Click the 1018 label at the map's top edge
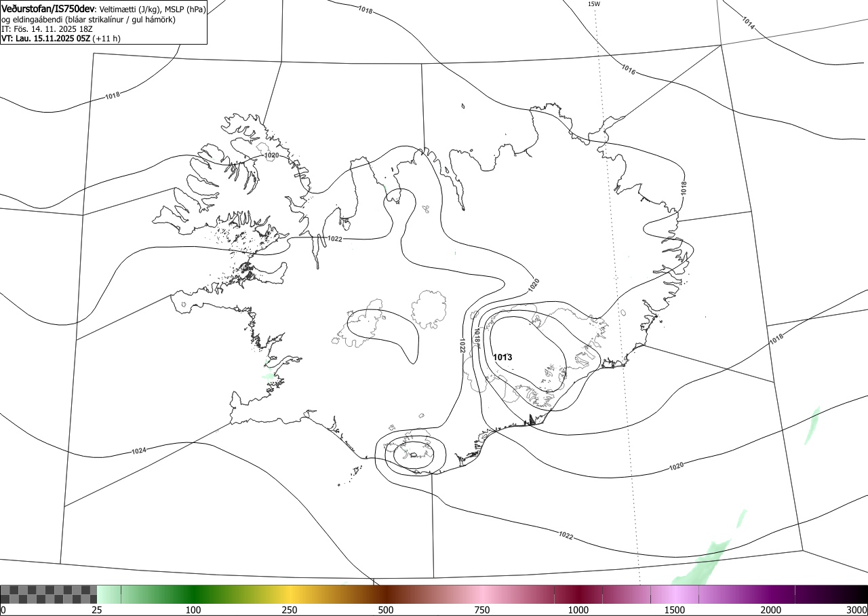The image size is (868, 616). (x=365, y=11)
